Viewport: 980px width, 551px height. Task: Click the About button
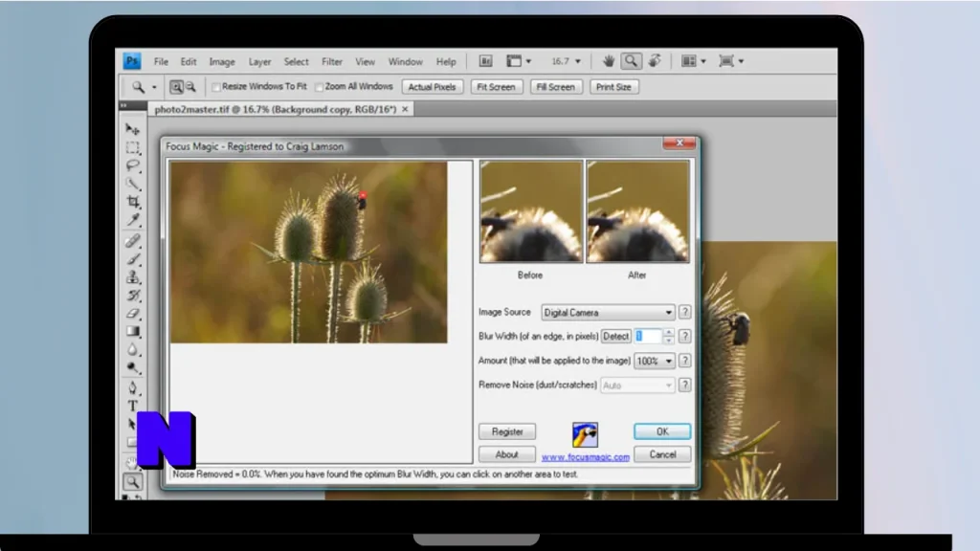tap(507, 454)
